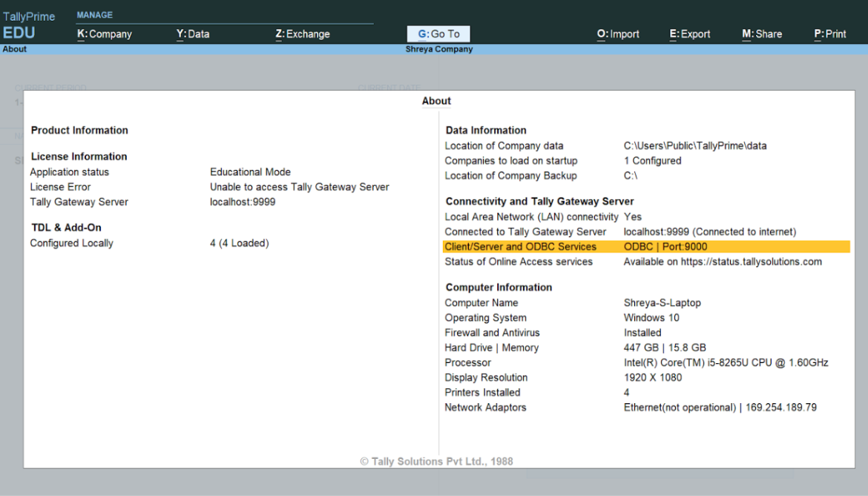Click the Shreya-S-Laptop value
Viewport: 868px width, 496px height.
662,303
